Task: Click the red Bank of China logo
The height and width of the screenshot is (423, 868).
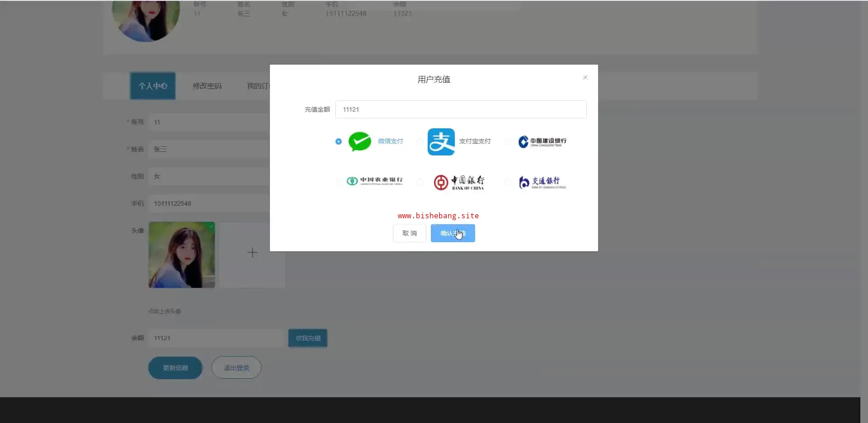Action: click(459, 182)
